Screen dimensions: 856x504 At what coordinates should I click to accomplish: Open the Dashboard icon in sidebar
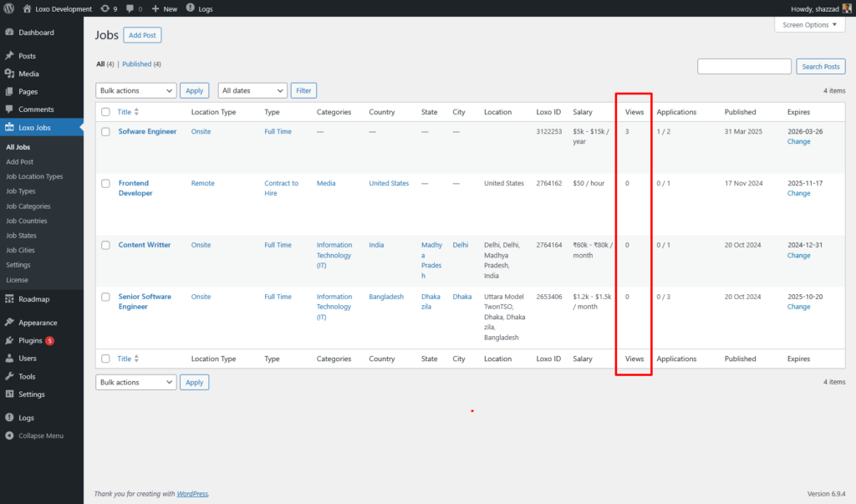[x=9, y=33]
